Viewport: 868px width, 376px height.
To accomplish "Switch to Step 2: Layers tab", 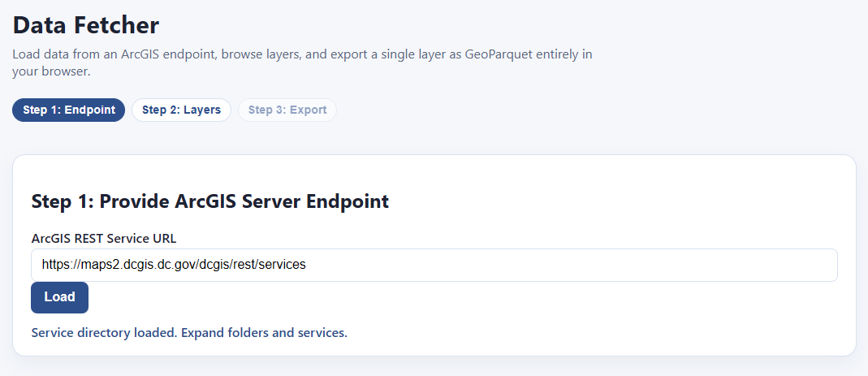I will (x=181, y=110).
